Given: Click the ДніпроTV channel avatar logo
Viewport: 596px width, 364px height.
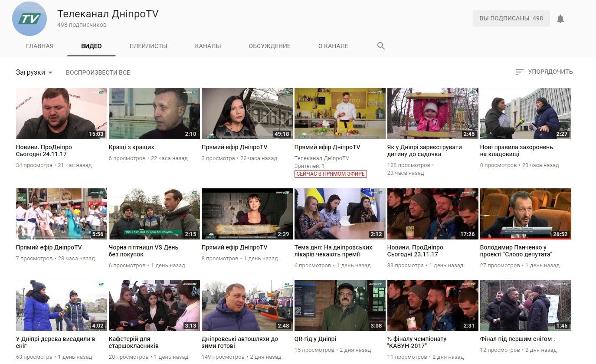Looking at the screenshot, I should (29, 19).
